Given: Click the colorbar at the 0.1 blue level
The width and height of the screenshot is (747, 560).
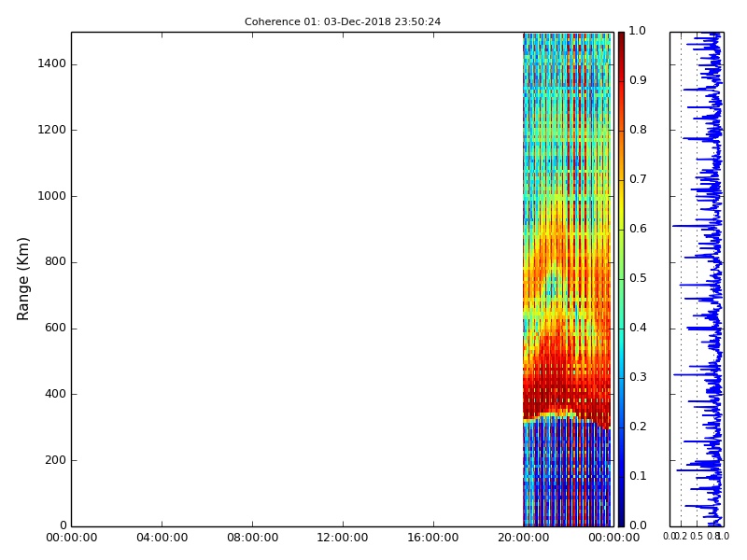Looking at the screenshot, I should coord(621,477).
